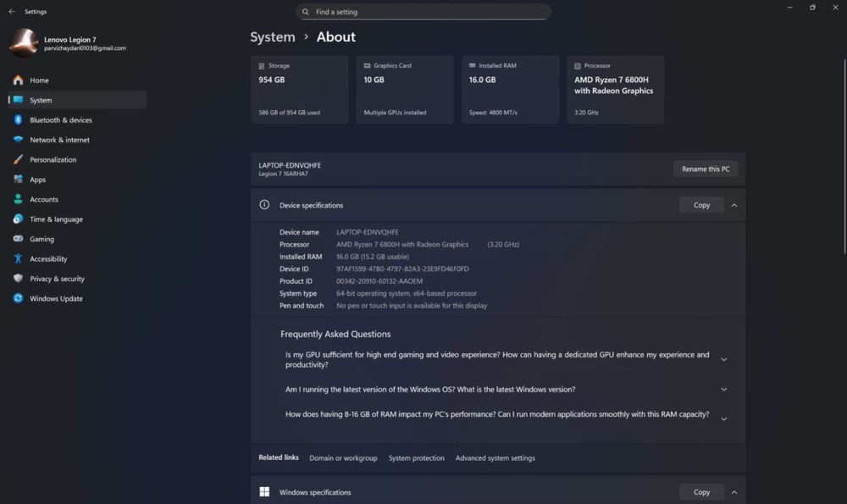This screenshot has width=847, height=504.
Task: Open the Network & internet Wi-Fi icon
Action: [x=18, y=140]
